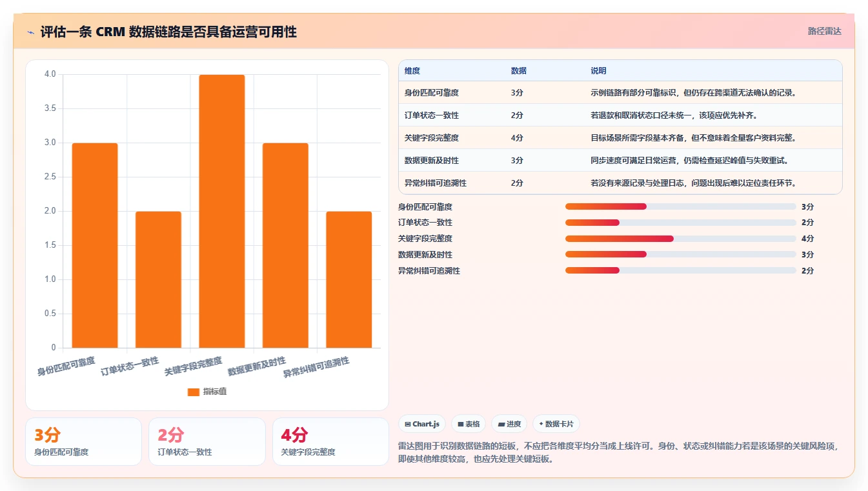Click the description starting 若没有来源记录

coord(694,183)
